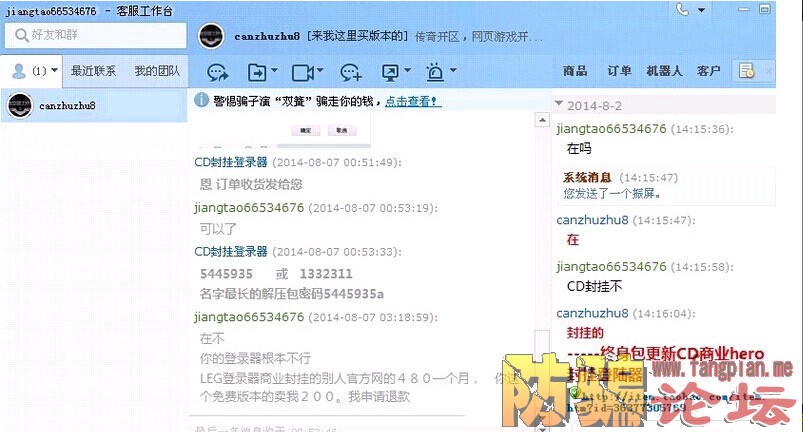Click the alarm bell reminder icon
Image resolution: width=803 pixels, height=432 pixels.
pyautogui.click(x=435, y=72)
